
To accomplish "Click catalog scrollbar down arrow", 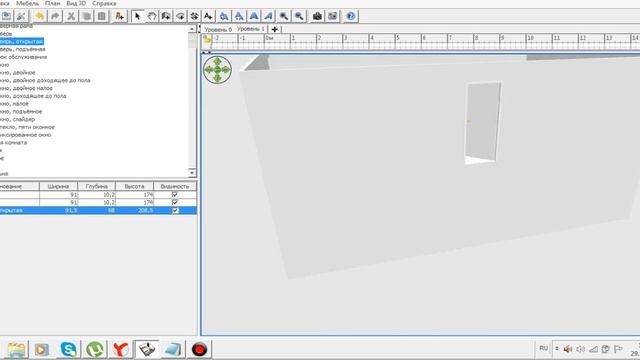I will pyautogui.click(x=192, y=173).
